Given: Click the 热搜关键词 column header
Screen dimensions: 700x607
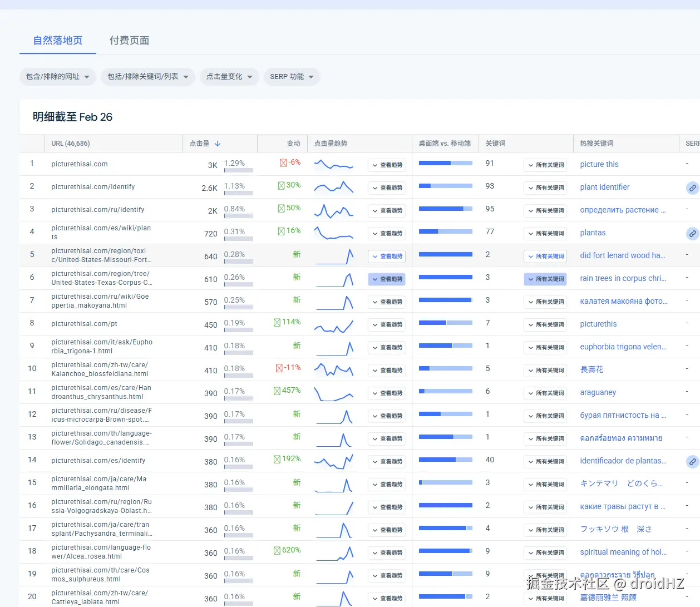Looking at the screenshot, I should pyautogui.click(x=597, y=144).
